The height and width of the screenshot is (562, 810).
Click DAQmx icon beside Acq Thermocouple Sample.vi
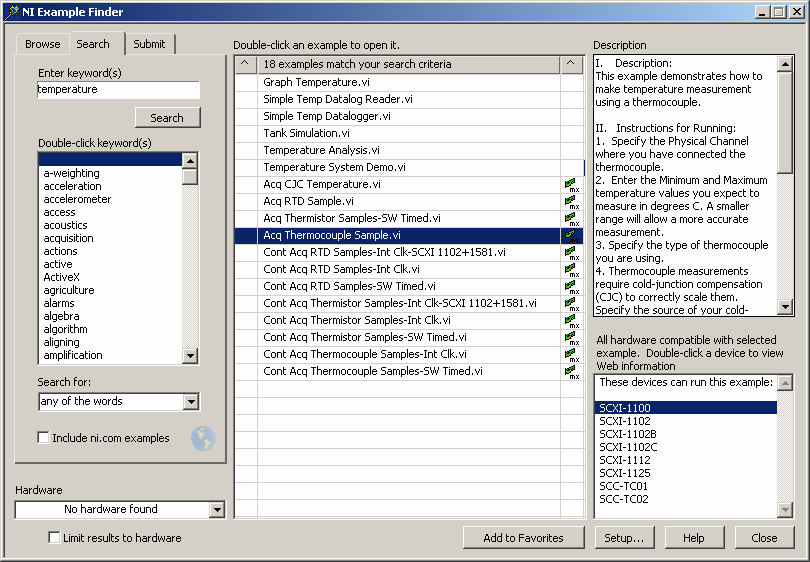[572, 236]
